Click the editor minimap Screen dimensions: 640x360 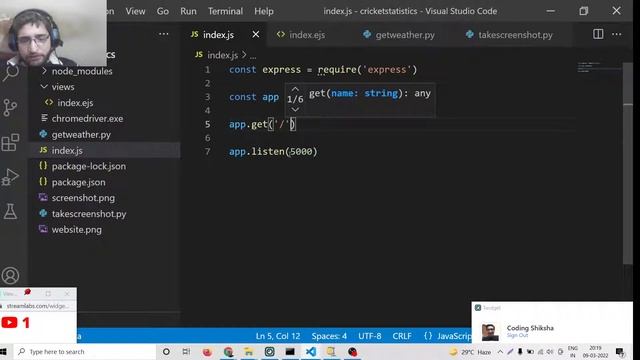(599, 67)
